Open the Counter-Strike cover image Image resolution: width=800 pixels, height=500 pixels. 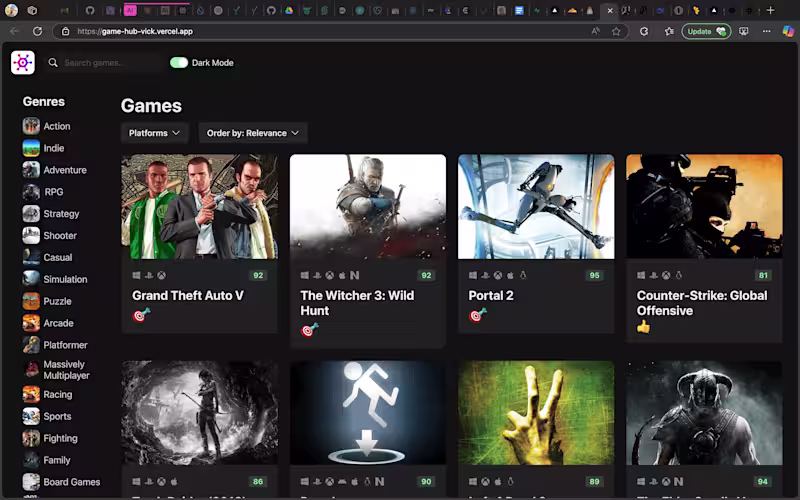pyautogui.click(x=704, y=207)
